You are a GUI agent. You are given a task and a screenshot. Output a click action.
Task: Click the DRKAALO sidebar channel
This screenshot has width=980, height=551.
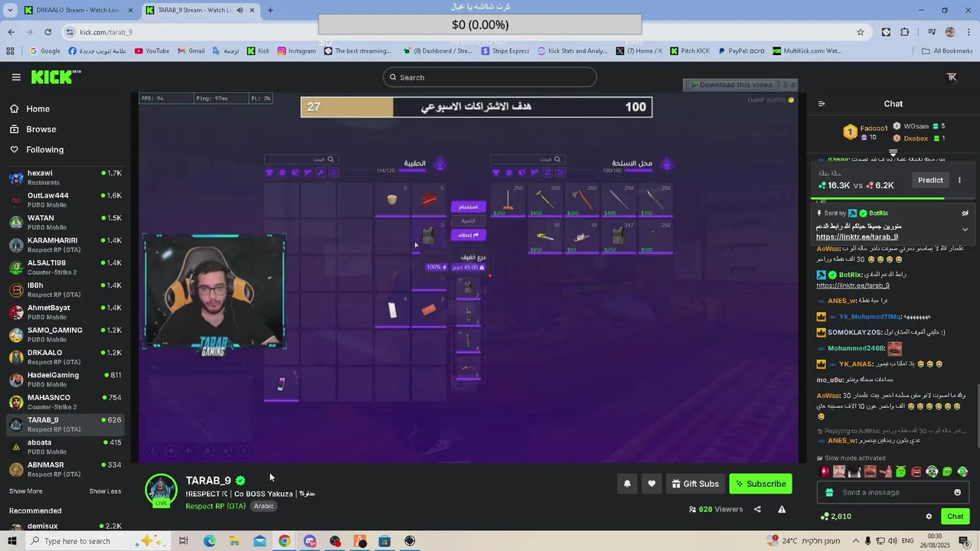click(x=65, y=357)
